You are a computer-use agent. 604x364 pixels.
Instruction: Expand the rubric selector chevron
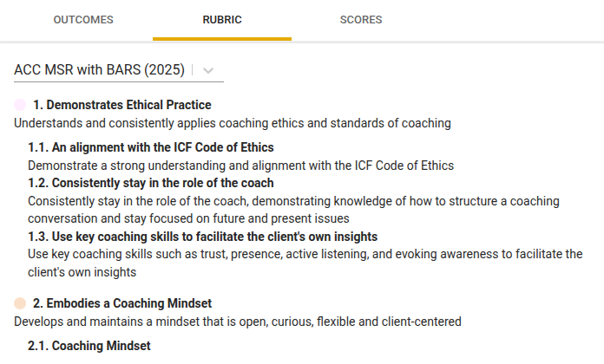208,70
